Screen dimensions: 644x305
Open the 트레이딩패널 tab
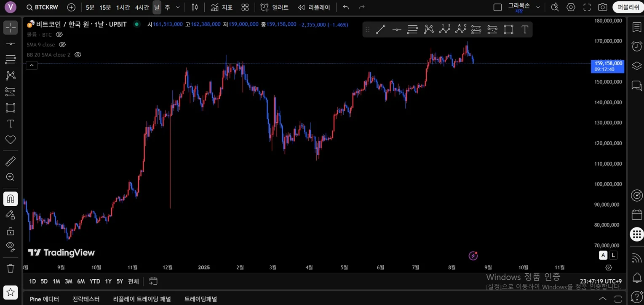tap(200, 299)
